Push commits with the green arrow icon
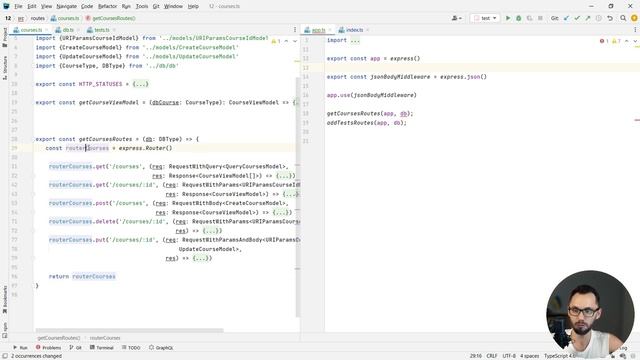Viewport: 640px width, 360px height. click(587, 18)
